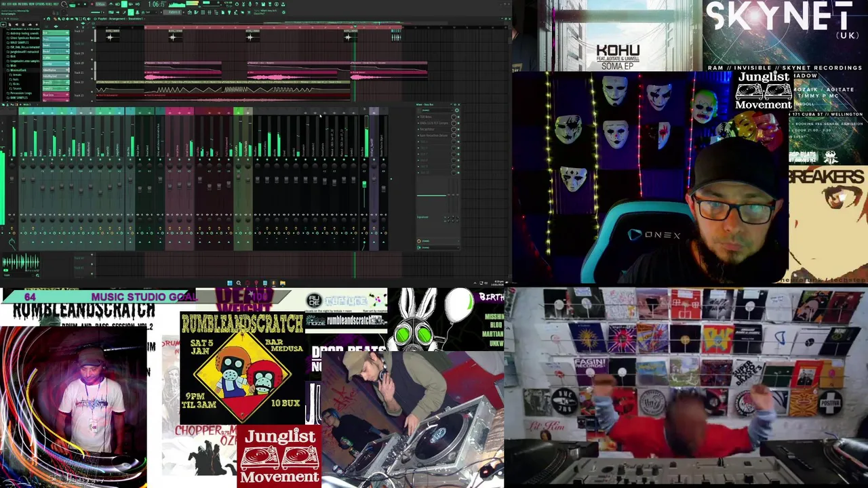Open the PATTERNS menu

coord(22,4)
